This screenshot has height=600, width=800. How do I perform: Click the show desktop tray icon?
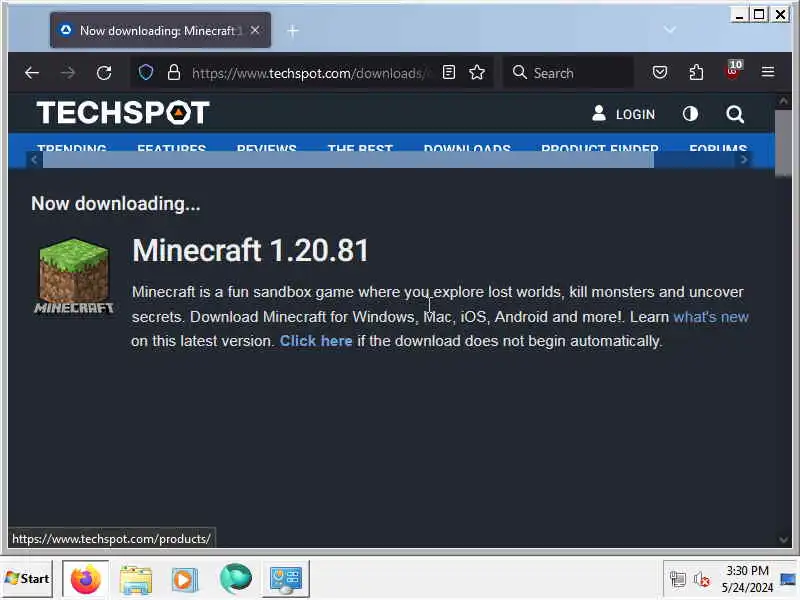788,579
